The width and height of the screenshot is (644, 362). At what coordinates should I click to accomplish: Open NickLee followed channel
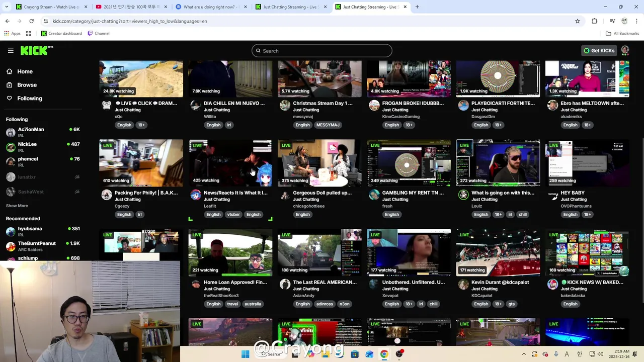point(43,147)
